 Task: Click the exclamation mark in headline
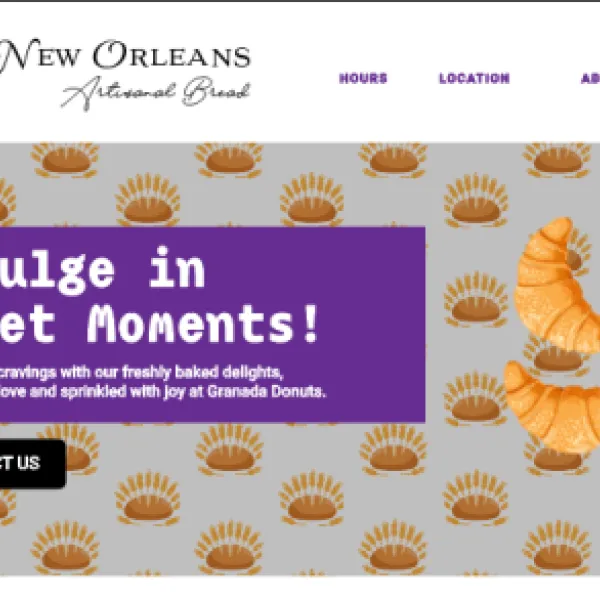tap(310, 323)
